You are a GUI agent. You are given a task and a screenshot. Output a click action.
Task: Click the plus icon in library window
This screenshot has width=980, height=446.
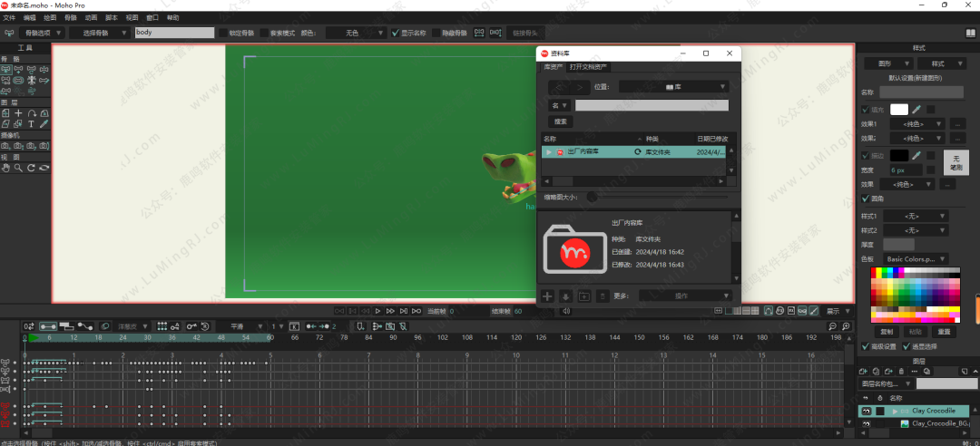(547, 296)
